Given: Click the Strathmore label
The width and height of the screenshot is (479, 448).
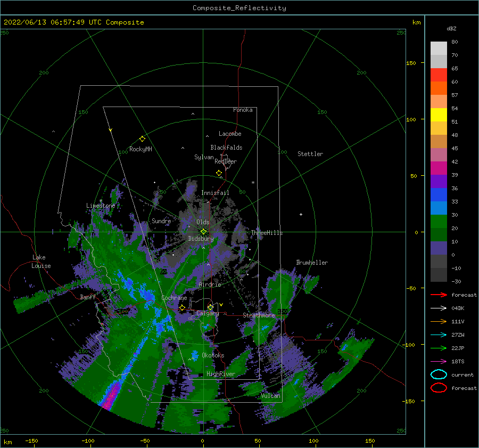Looking at the screenshot, I should [x=259, y=315].
